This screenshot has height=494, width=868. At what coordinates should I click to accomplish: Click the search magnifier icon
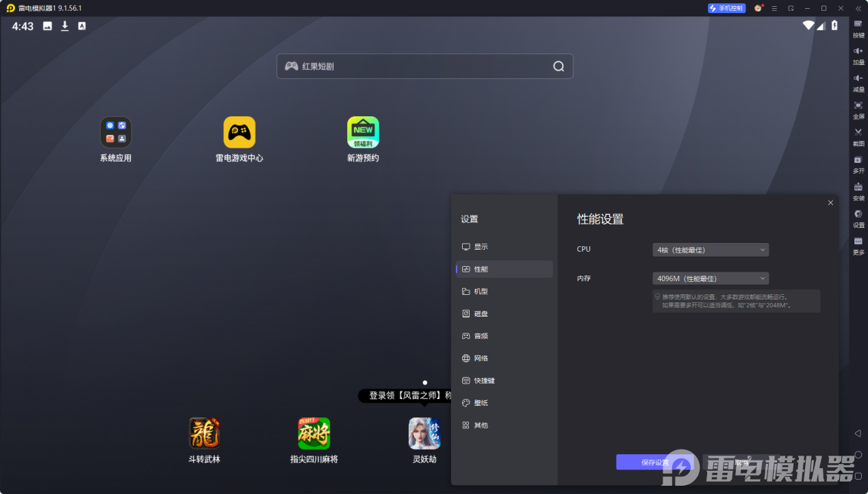coord(559,66)
